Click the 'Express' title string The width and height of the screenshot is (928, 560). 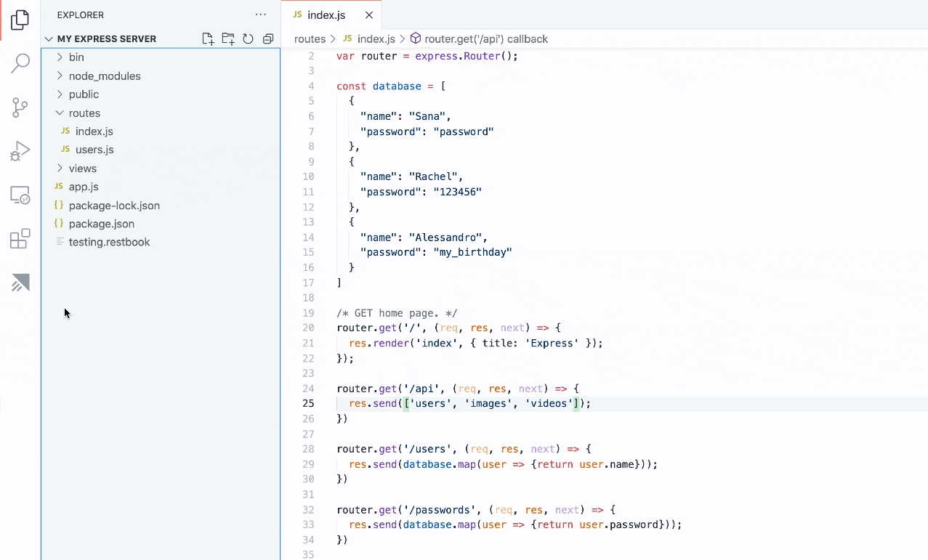pos(552,343)
